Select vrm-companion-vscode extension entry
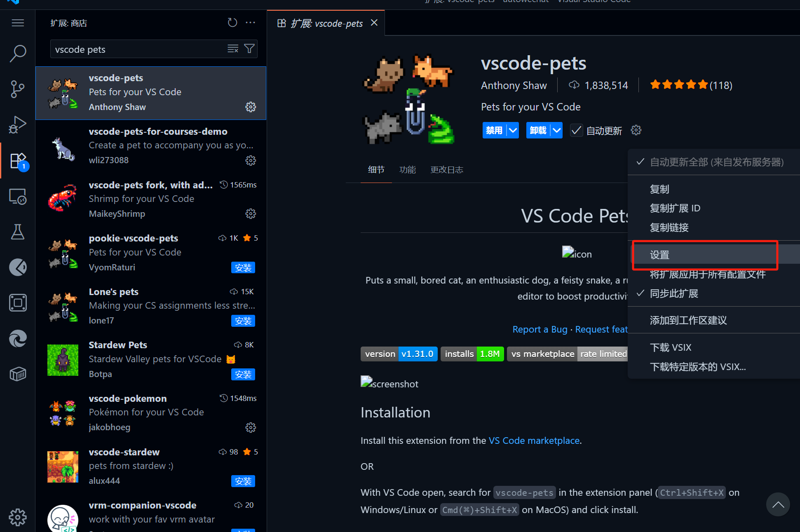Viewport: 800px width, 532px height. point(151,513)
